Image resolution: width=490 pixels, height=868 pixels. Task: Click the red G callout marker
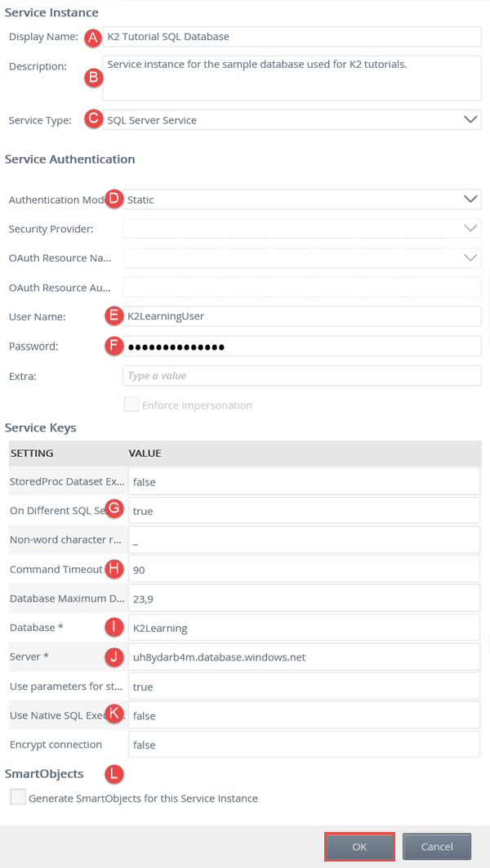click(114, 510)
